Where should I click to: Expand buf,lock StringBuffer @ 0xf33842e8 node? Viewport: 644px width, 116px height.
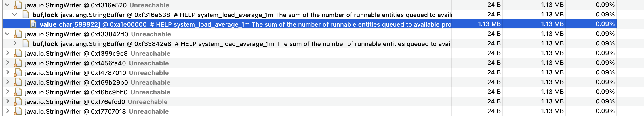point(15,43)
